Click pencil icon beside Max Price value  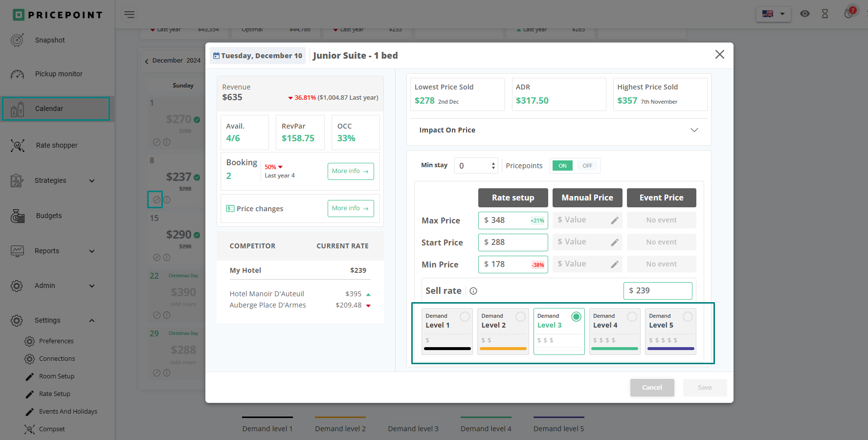615,220
